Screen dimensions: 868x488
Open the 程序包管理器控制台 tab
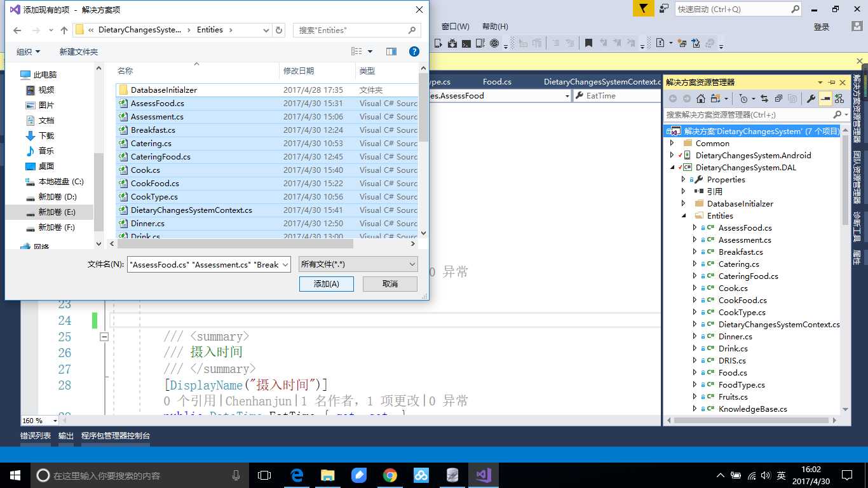pos(116,436)
